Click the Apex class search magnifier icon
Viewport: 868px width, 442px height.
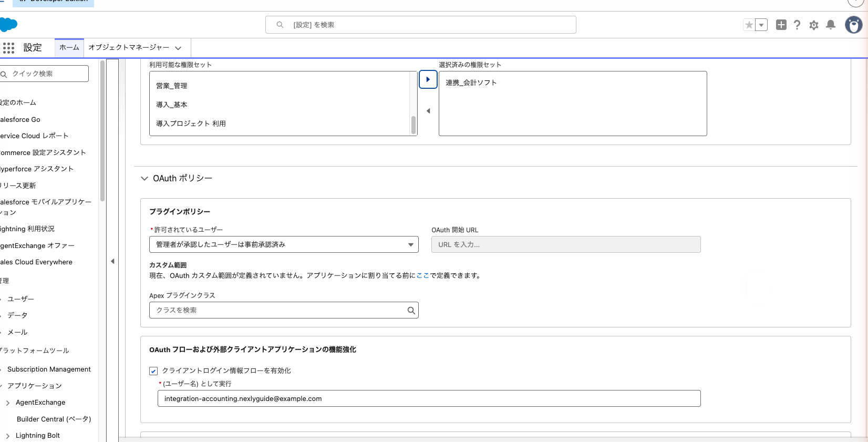click(x=411, y=311)
